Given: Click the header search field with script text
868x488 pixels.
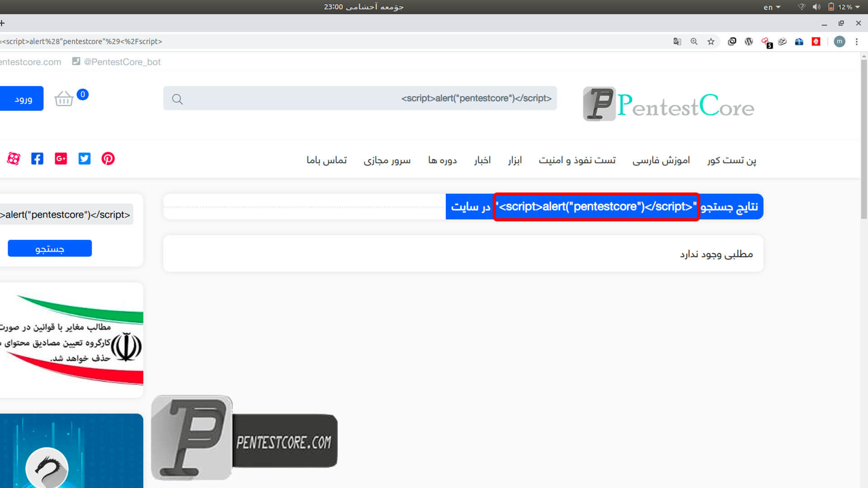Looking at the screenshot, I should [360, 99].
